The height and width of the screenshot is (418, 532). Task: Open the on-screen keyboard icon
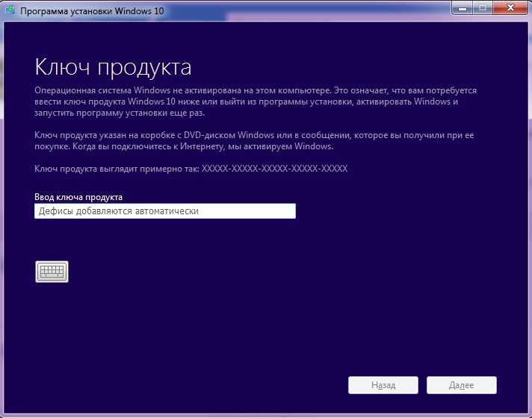(52, 272)
